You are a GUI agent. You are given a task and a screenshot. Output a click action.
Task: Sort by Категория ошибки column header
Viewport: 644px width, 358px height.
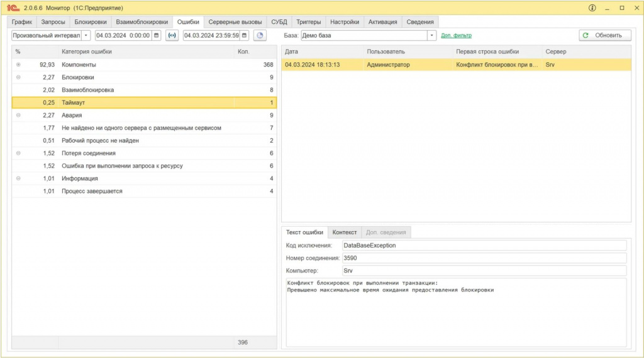click(x=146, y=52)
